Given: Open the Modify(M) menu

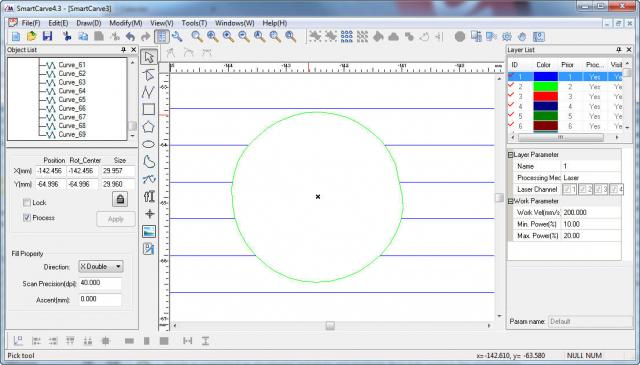Looking at the screenshot, I should pos(126,23).
